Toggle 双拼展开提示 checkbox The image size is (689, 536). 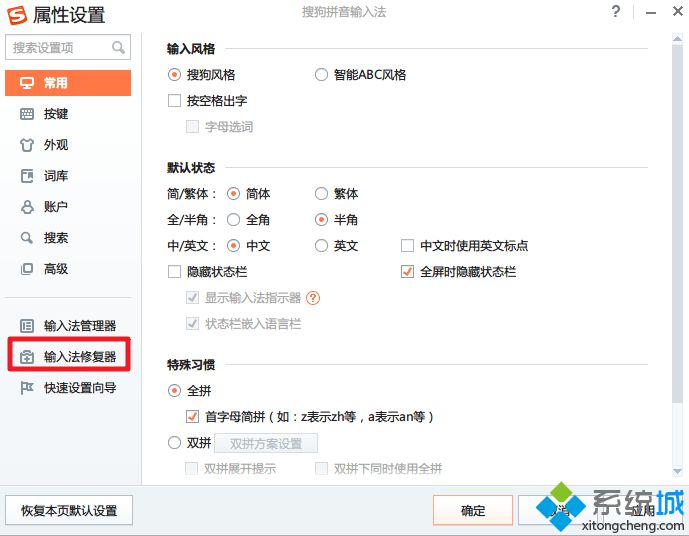coord(192,468)
